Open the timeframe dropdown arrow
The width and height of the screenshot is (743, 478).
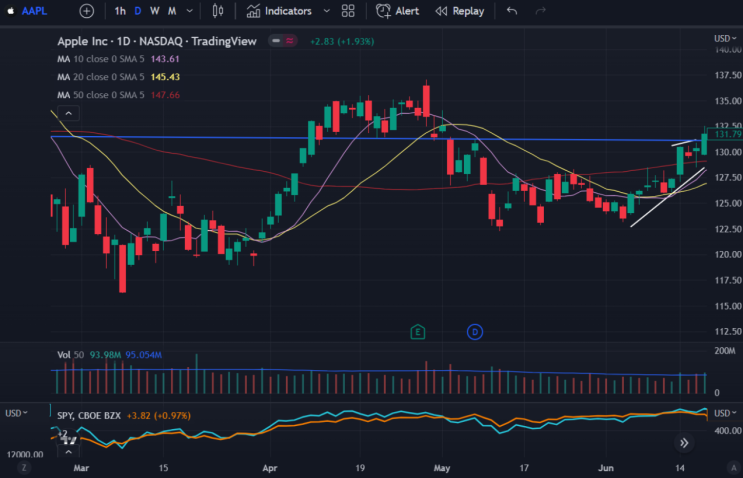[190, 11]
